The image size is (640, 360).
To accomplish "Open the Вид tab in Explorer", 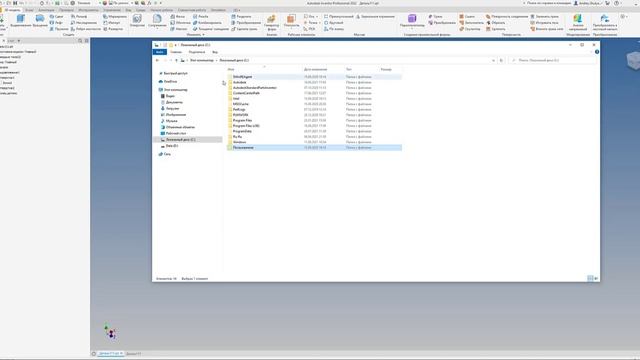I will coord(215,52).
